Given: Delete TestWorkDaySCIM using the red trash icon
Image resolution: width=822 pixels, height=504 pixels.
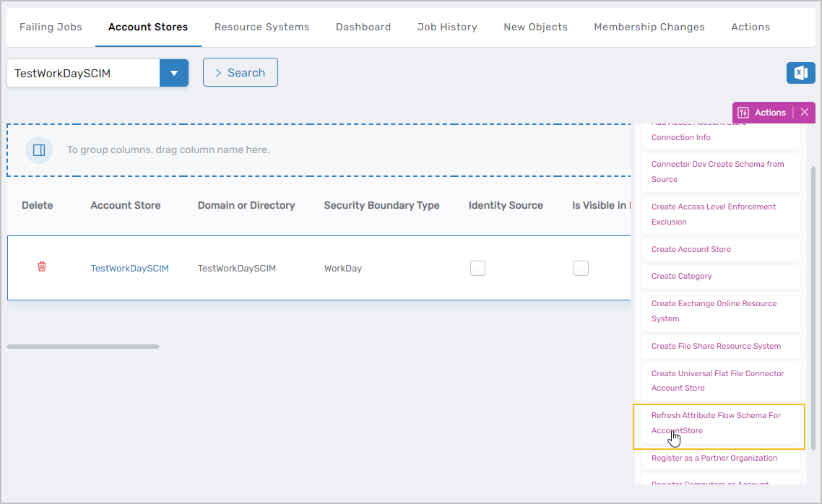Looking at the screenshot, I should click(x=42, y=267).
